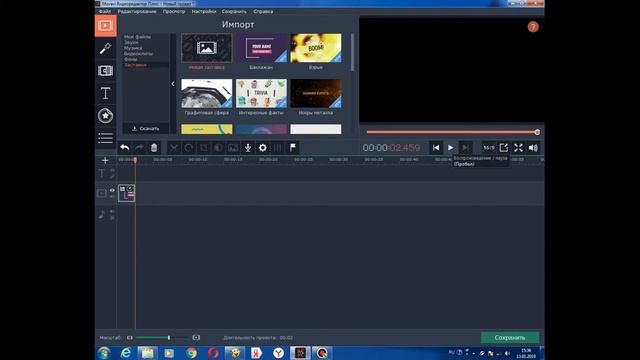Click the Play button
This screenshot has height=360, width=640.
(451, 148)
